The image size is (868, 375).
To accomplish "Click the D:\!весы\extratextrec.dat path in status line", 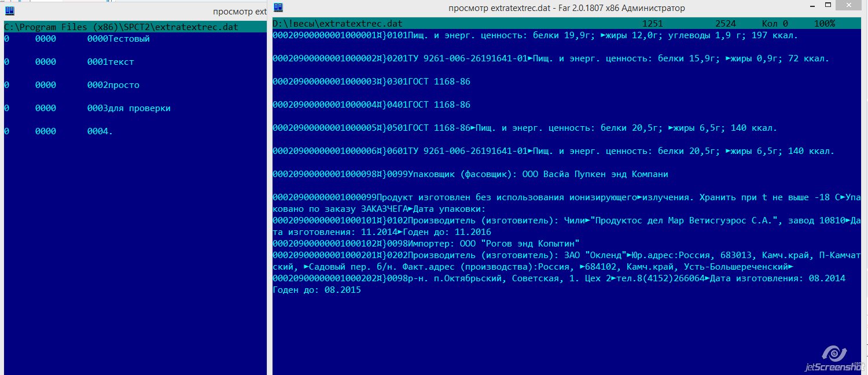I will (x=337, y=24).
